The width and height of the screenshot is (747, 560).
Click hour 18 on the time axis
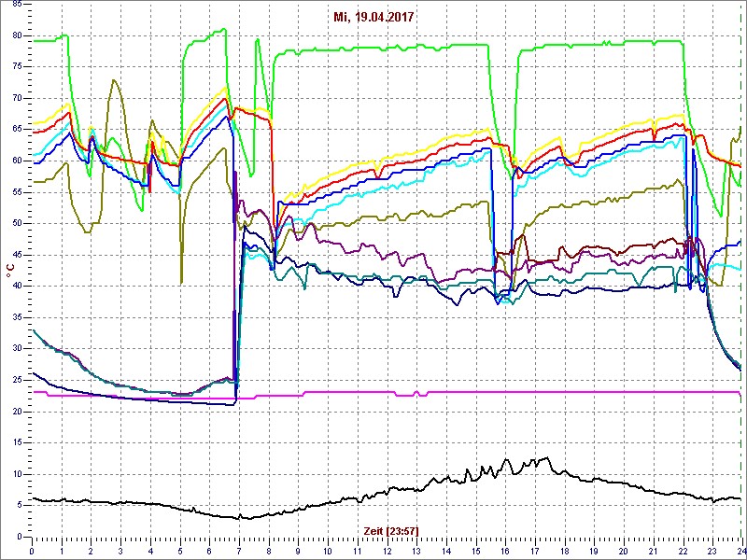point(564,549)
